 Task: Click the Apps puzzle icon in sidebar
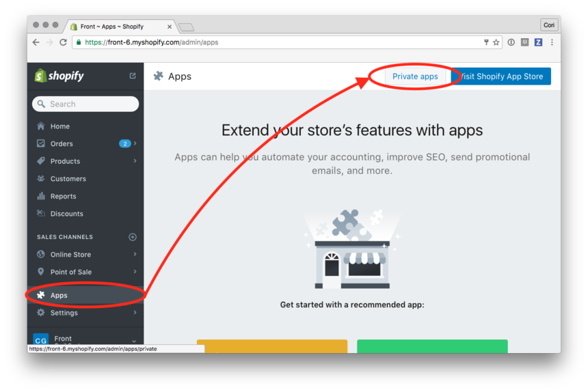click(x=41, y=295)
